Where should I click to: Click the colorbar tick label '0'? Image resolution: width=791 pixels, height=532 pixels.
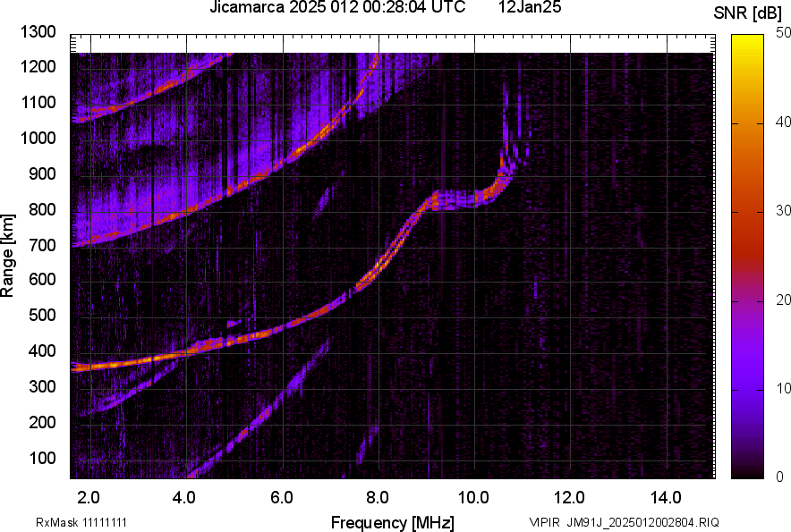pos(780,477)
